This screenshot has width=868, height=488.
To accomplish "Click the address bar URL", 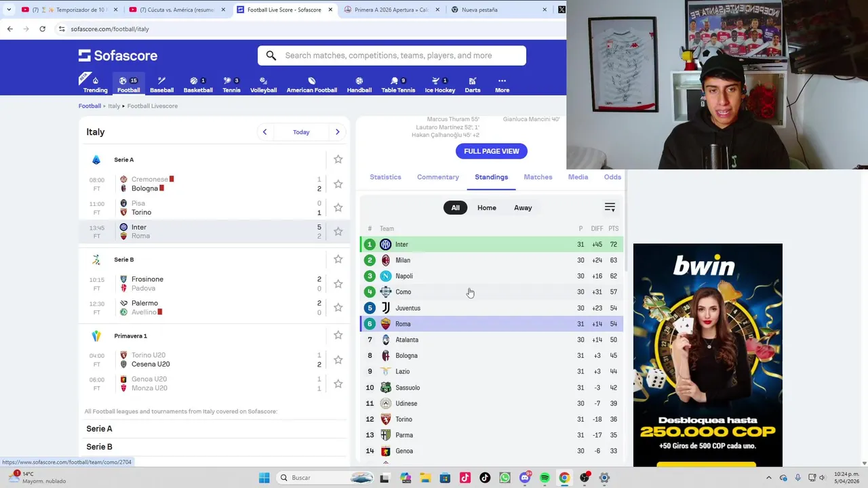I will point(110,29).
